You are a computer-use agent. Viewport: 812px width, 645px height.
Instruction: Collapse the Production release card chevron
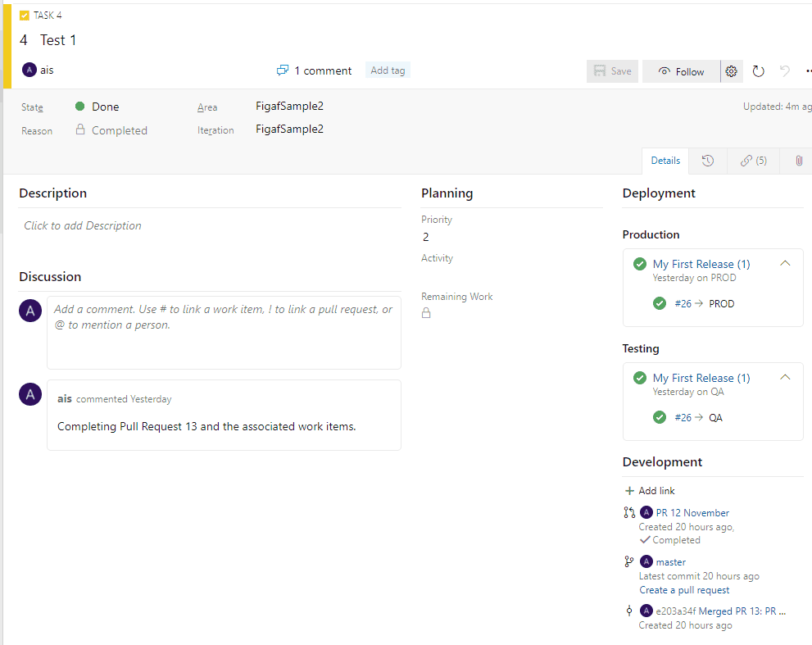pyautogui.click(x=785, y=264)
